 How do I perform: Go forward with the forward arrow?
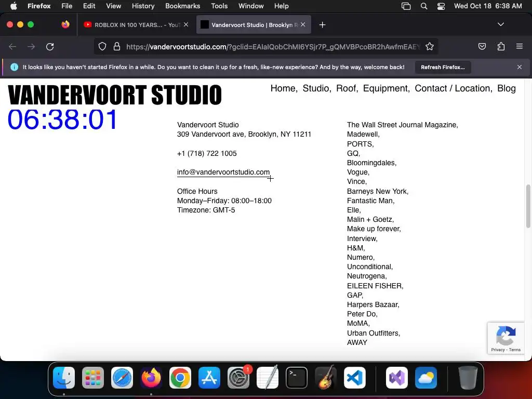(x=31, y=46)
